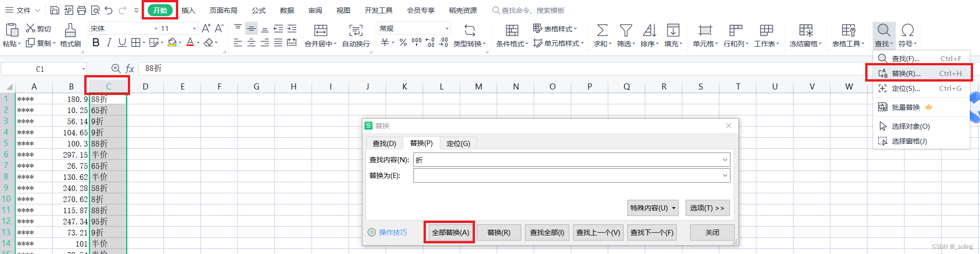980x254 pixels.
Task: Apply the yellow fill color swatch
Action: tap(172, 43)
